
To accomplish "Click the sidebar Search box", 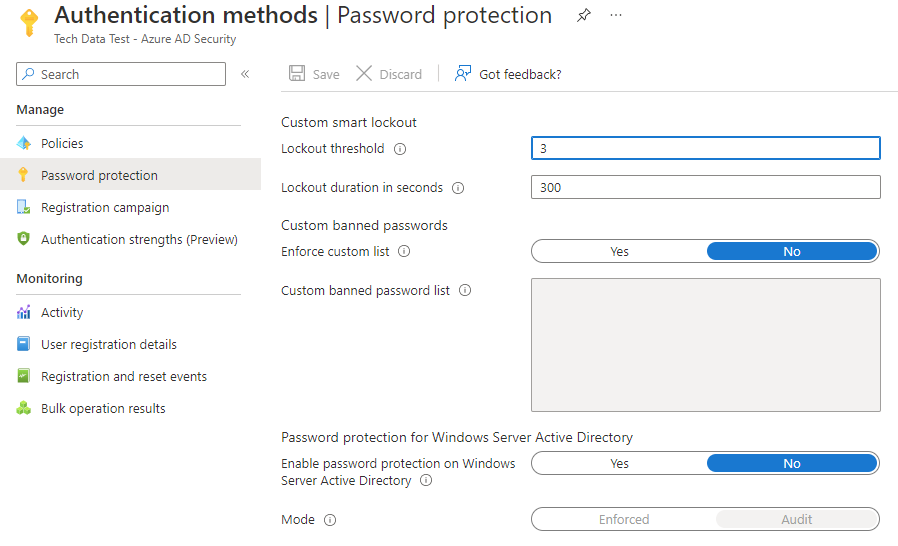I will point(121,74).
